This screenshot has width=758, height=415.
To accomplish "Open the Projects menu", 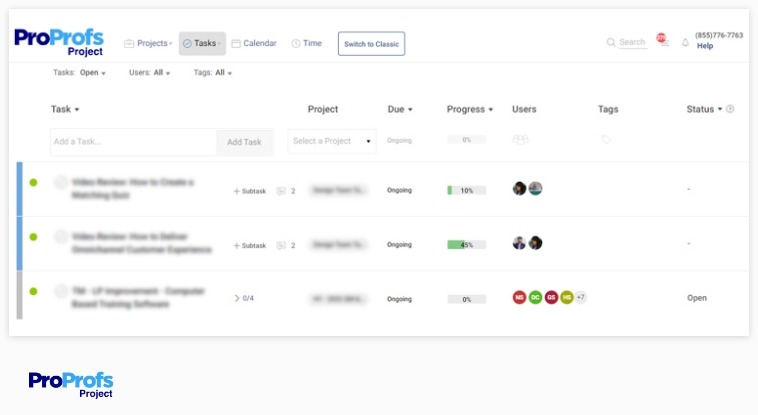I will tap(148, 44).
